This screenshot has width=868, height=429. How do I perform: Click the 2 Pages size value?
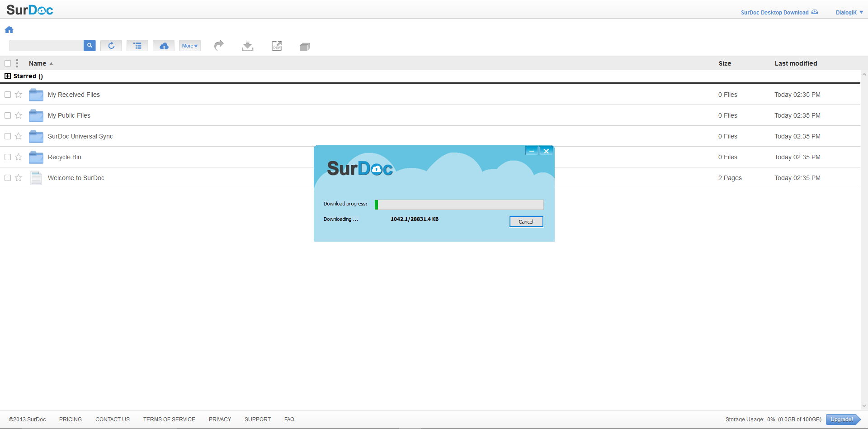[x=730, y=178]
